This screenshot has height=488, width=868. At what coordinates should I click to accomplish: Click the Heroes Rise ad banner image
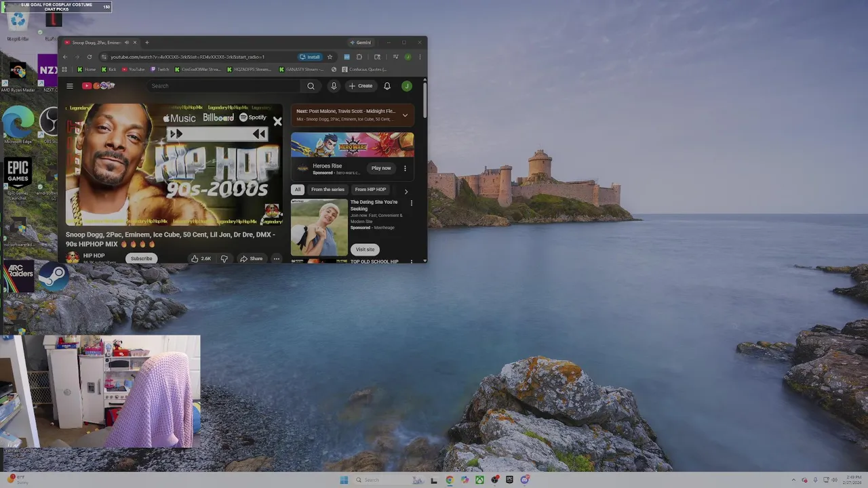[x=353, y=144]
